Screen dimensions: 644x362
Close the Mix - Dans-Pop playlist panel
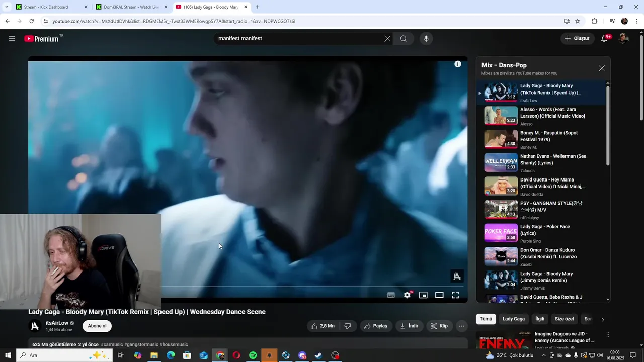602,68
